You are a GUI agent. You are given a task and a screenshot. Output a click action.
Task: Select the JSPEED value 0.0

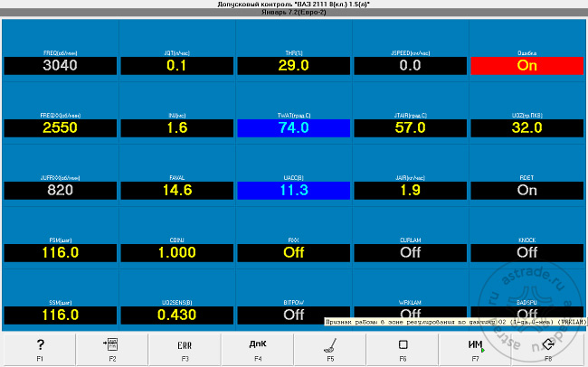[x=411, y=66]
